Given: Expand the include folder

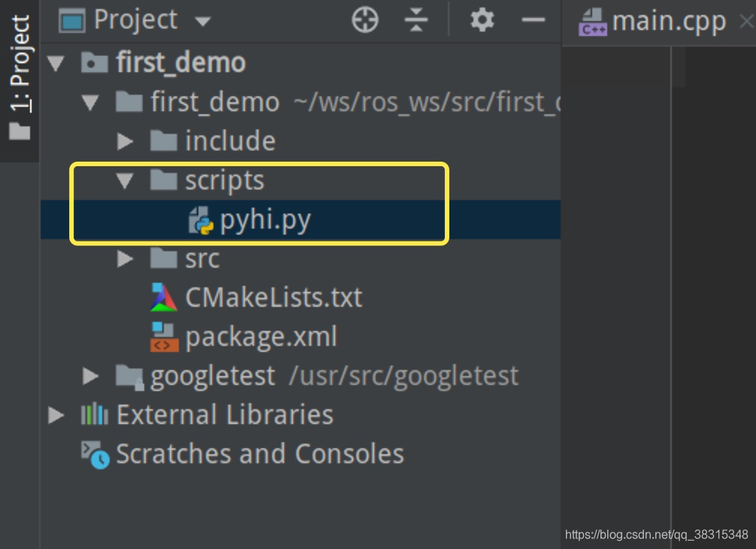Looking at the screenshot, I should (x=125, y=141).
